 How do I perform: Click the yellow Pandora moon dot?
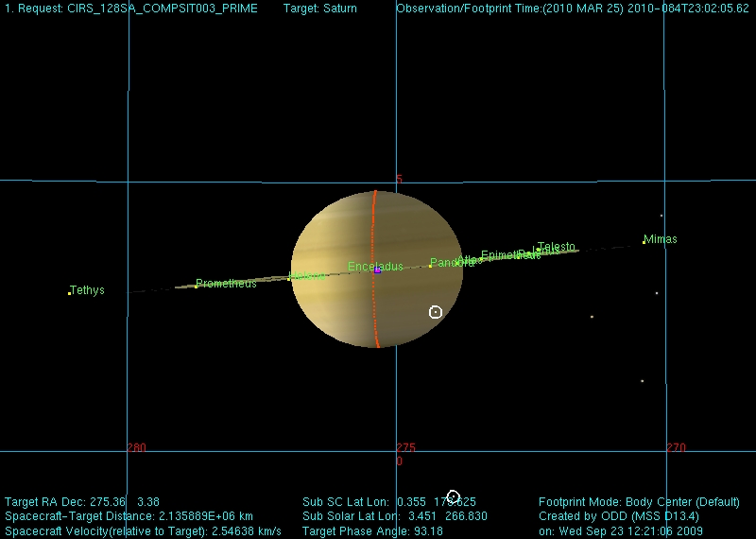[430, 266]
